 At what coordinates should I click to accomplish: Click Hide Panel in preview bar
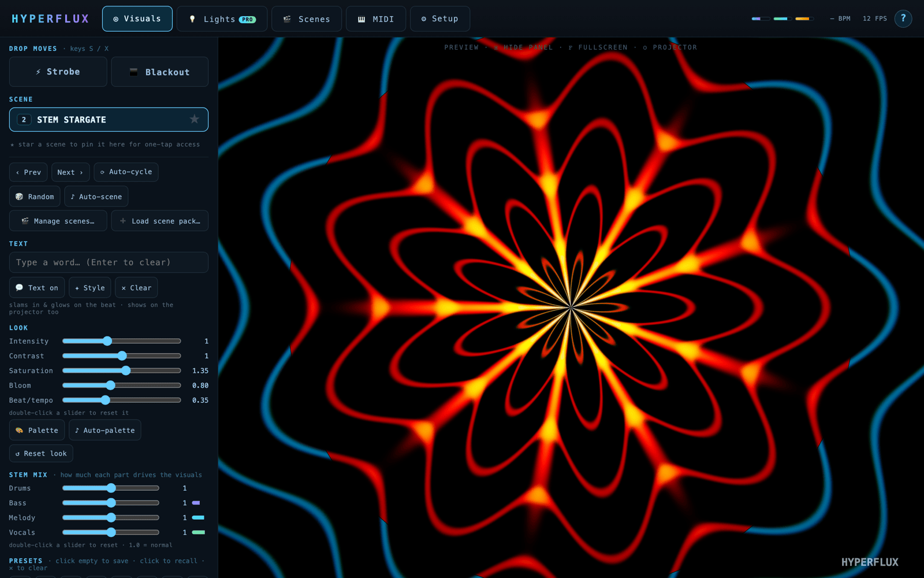coord(523,47)
